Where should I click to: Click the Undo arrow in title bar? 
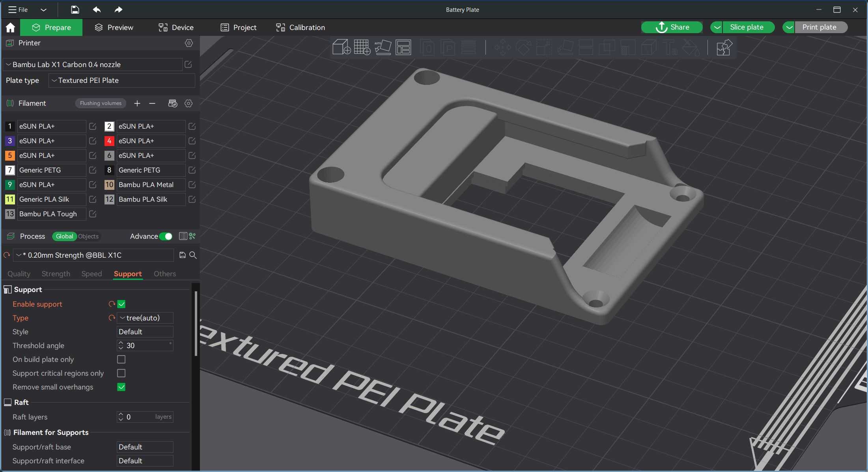point(97,9)
